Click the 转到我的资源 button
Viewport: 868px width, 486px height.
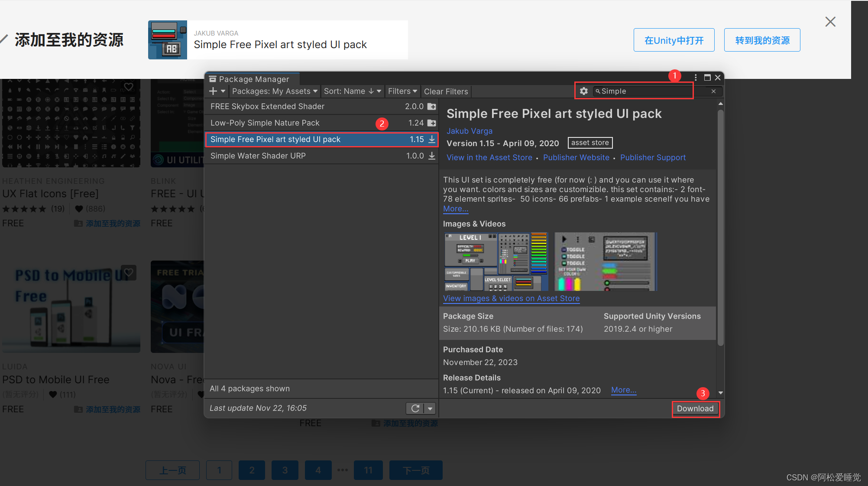coord(762,40)
